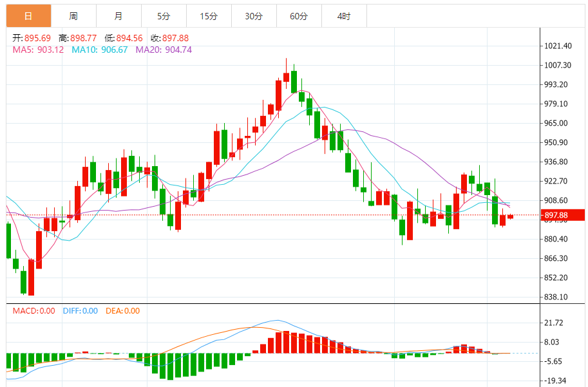The width and height of the screenshot is (588, 387).
Task: Click the MACD:0.00 indicator label
Action: 33,311
